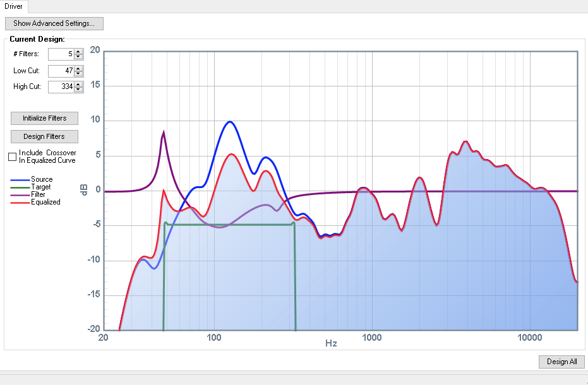Viewport: 588px width, 385px height.
Task: Decrease the number of filters with down arrow
Action: pyautogui.click(x=78, y=57)
